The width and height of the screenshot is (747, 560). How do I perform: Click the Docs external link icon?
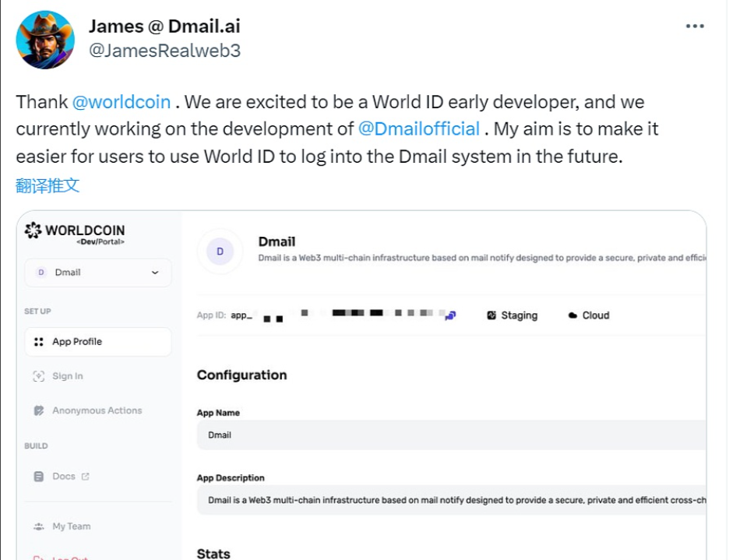click(x=85, y=477)
